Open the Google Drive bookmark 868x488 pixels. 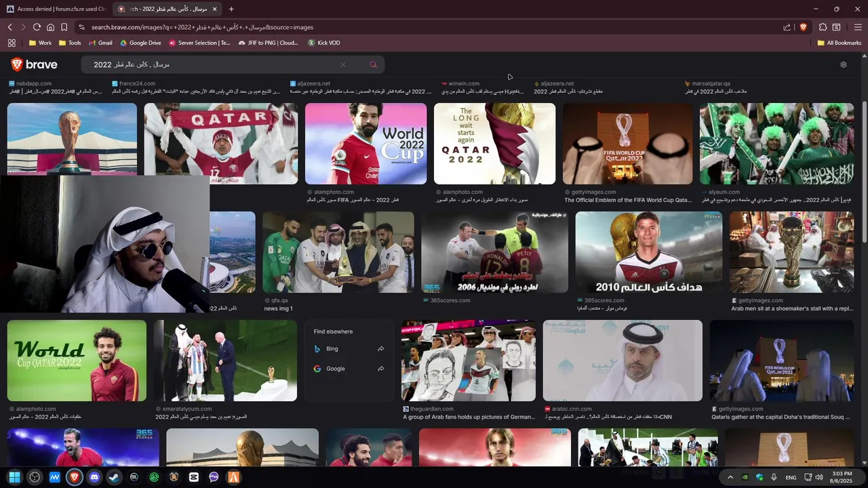[140, 43]
